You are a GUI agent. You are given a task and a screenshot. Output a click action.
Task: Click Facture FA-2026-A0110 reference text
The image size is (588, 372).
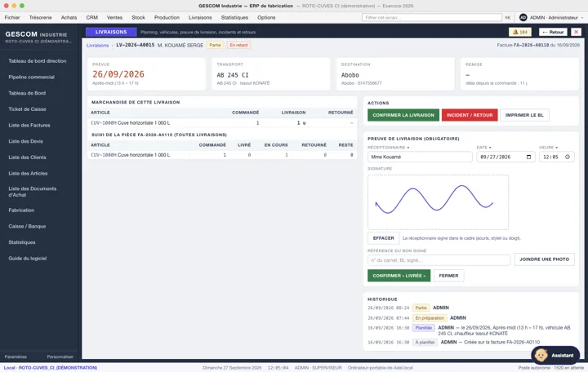(x=538, y=45)
